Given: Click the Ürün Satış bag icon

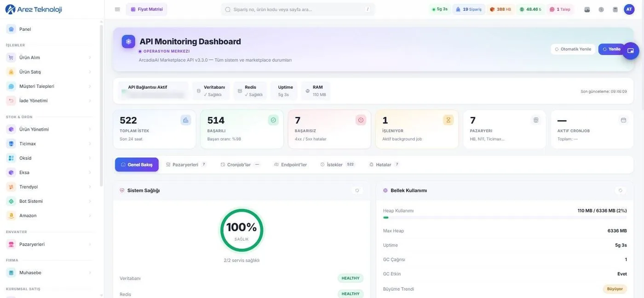Looking at the screenshot, I should [11, 72].
